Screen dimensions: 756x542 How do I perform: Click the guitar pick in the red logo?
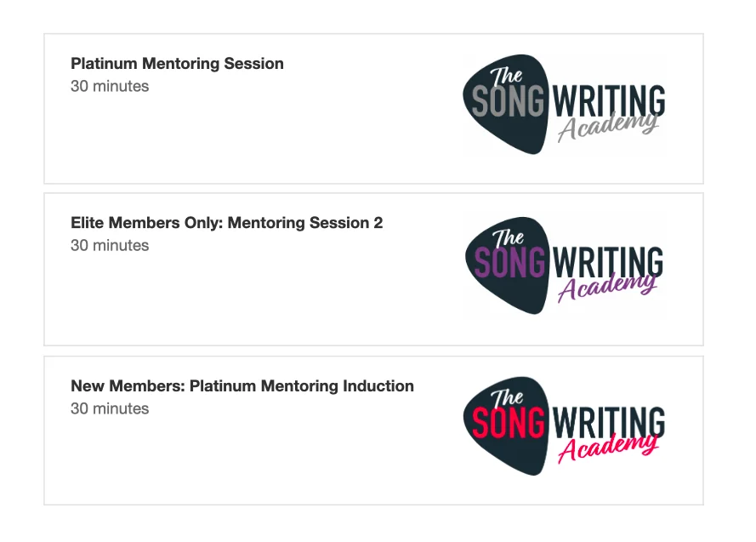pos(506,425)
